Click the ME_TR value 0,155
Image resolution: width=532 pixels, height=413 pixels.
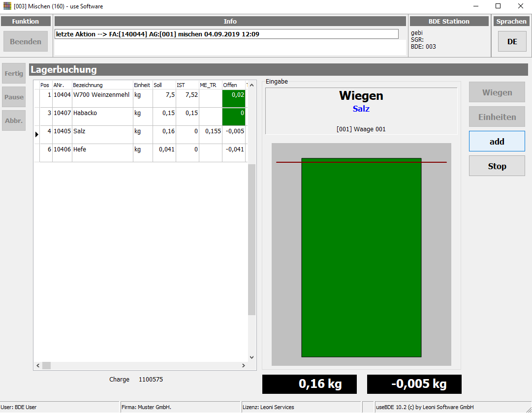213,131
